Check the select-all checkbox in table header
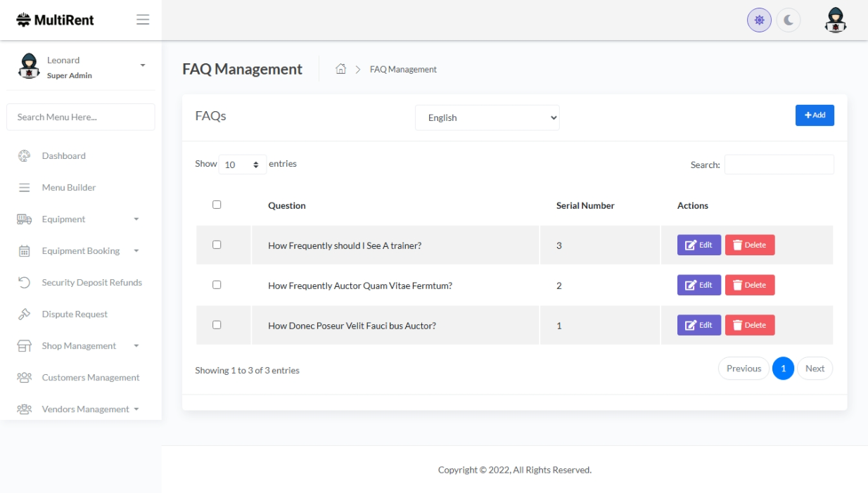Screen dimensions: 868x493 (x=217, y=205)
